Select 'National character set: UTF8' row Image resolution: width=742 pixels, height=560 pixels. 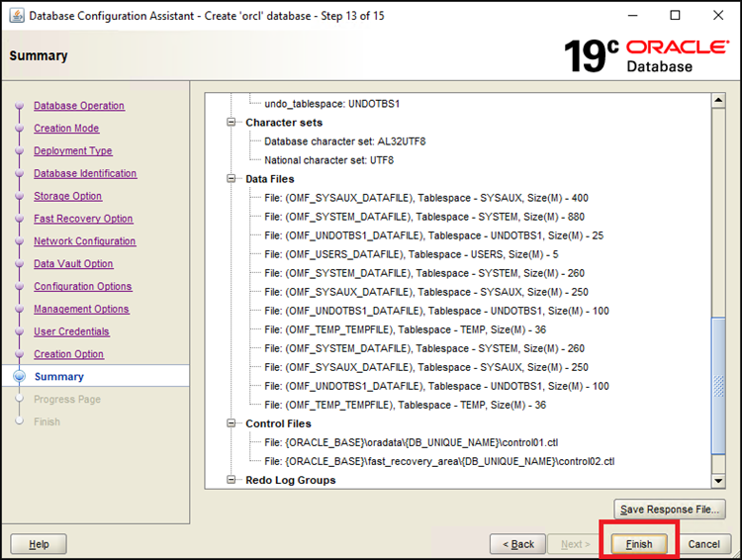pos(328,160)
